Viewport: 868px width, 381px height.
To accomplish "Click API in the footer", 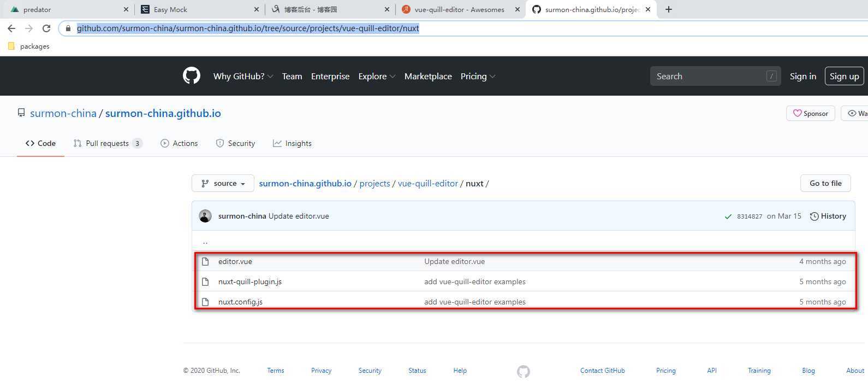I will click(712, 371).
